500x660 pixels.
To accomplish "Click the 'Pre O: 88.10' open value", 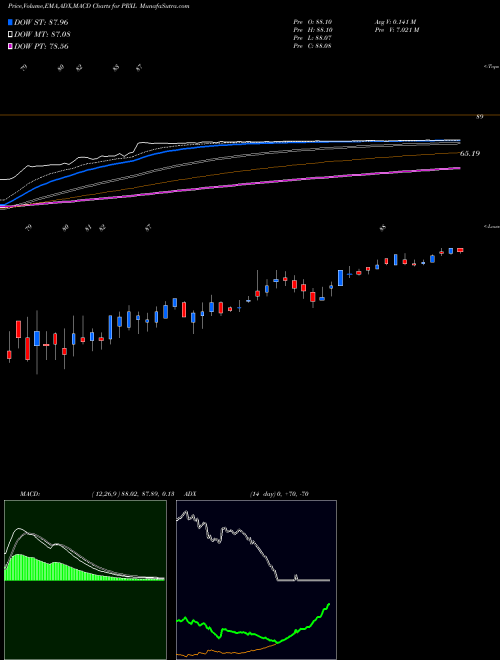I will click(x=312, y=22).
